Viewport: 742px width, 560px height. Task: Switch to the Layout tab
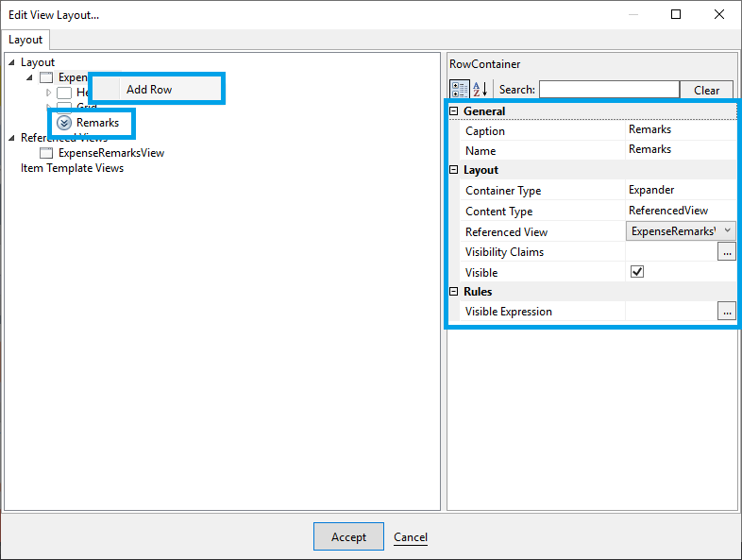[x=25, y=40]
